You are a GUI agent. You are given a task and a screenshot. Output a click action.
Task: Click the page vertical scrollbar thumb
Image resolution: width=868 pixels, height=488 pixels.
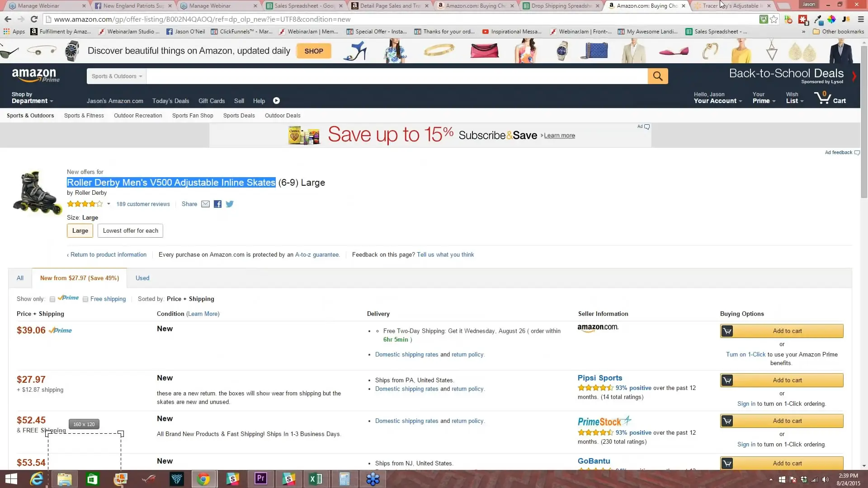click(864, 122)
